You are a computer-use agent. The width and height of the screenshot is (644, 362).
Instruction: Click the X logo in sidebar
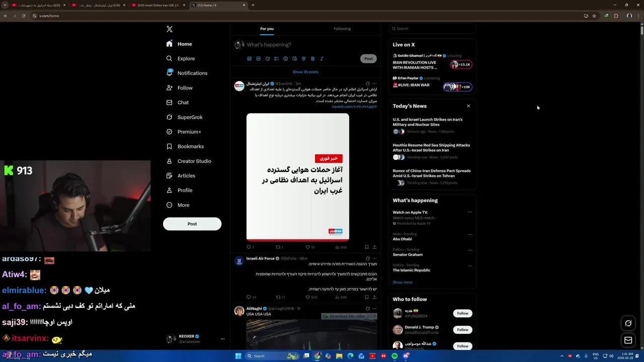click(170, 29)
